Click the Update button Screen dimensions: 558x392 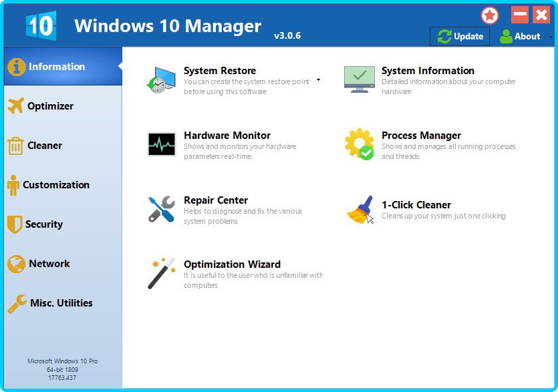(460, 37)
